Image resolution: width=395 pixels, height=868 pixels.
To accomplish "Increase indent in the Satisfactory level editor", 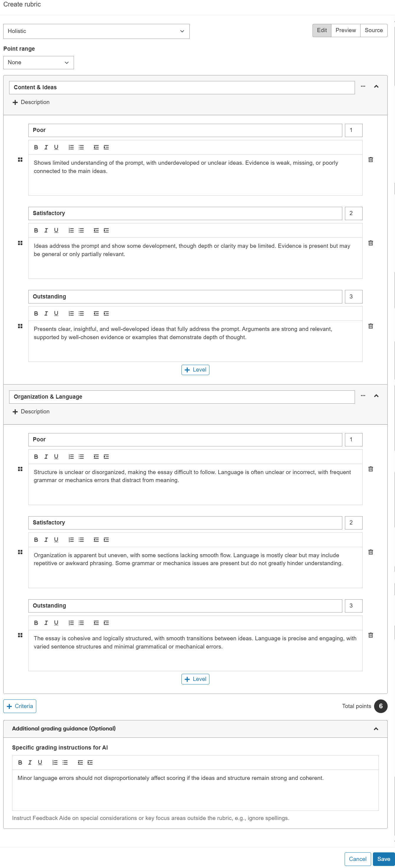I will click(x=106, y=230).
